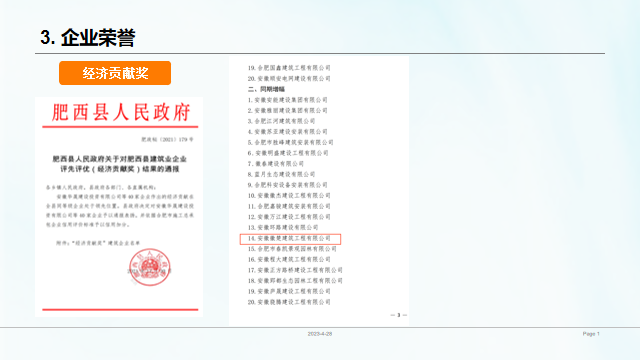This screenshot has height=360, width=640.
Task: Click the 二、同期增幅 section heading
Action: [x=266, y=89]
